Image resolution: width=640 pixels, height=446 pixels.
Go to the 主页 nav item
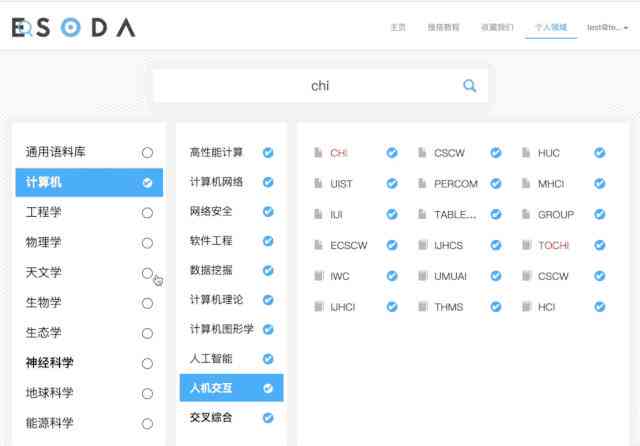tap(398, 27)
